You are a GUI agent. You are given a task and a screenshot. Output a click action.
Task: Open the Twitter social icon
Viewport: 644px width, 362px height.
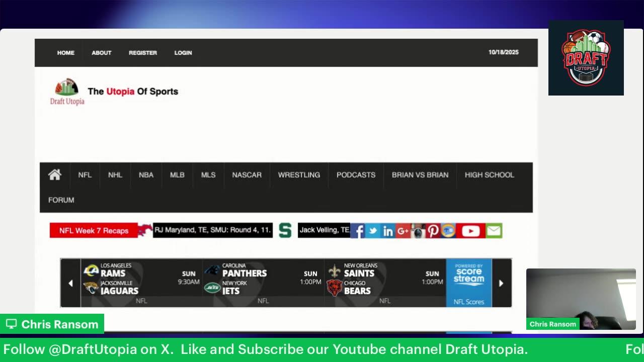click(x=372, y=231)
